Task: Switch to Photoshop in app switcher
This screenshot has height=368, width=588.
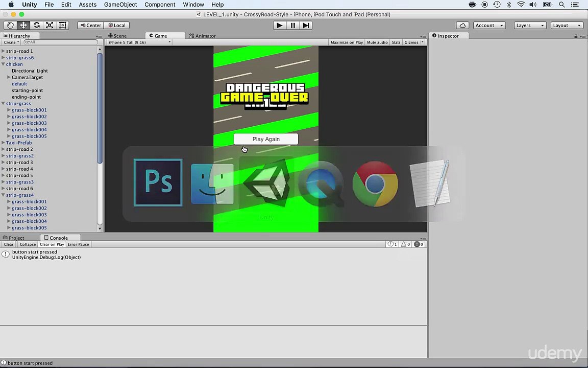Action: point(158,183)
